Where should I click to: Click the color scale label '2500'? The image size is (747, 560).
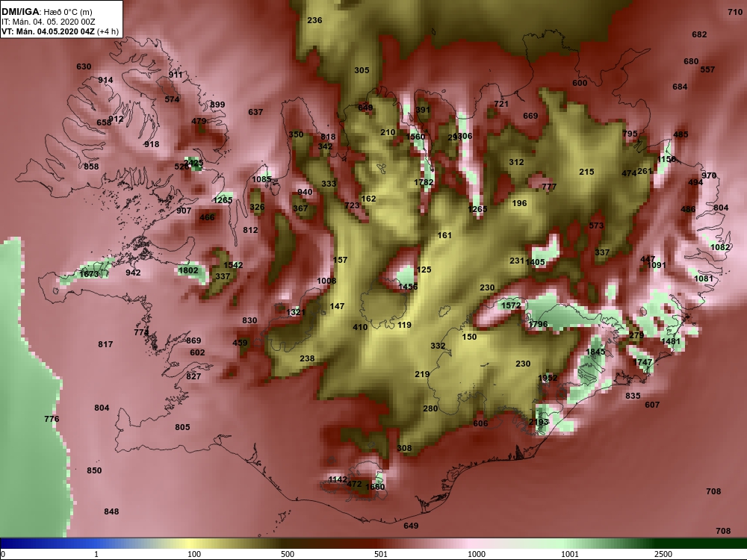click(x=663, y=554)
